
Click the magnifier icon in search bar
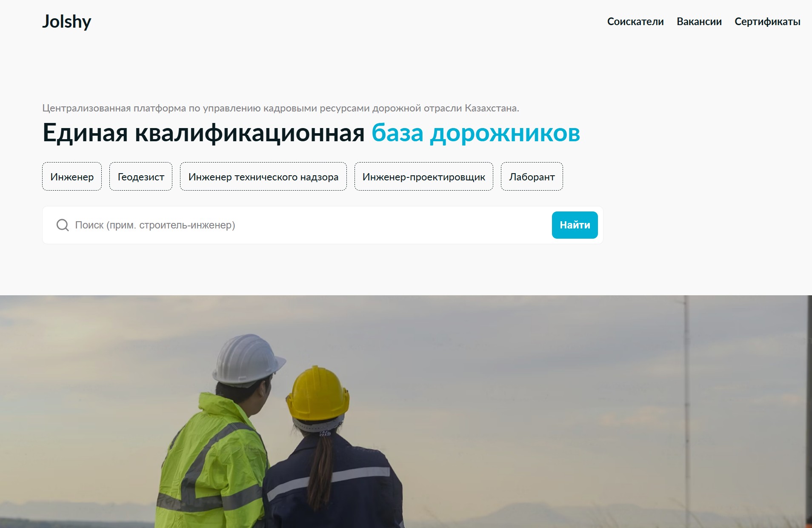click(63, 225)
